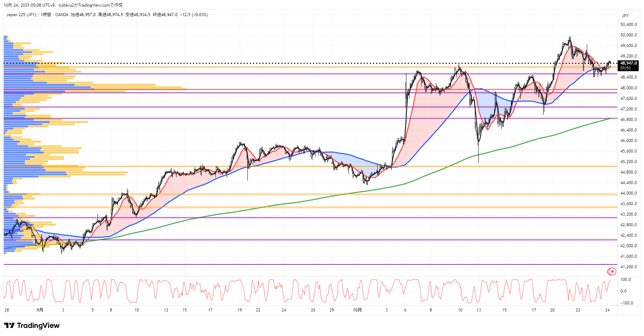Click the oscillator 100.0 scale label
The image size is (644, 336).
(626, 280)
